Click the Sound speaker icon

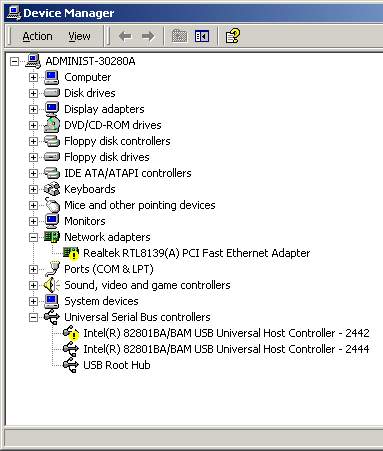[x=52, y=285]
